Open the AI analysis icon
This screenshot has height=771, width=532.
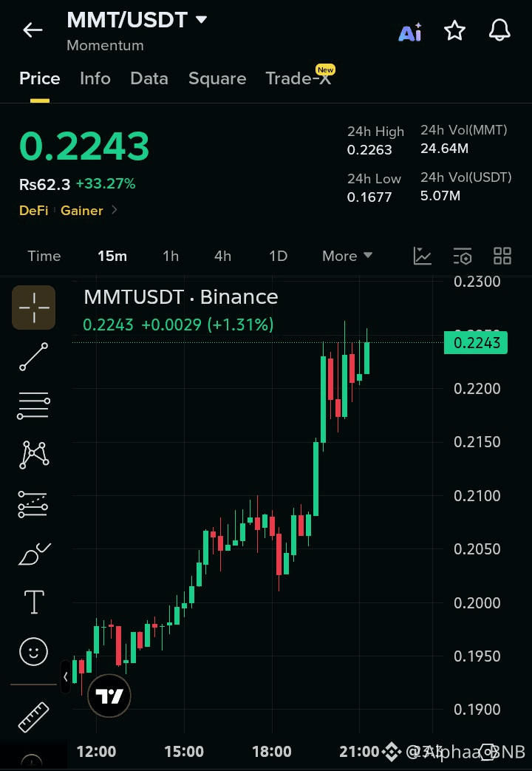click(x=410, y=32)
